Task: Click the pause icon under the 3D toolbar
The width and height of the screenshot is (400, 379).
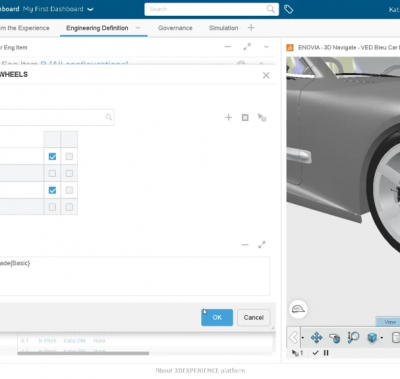Action: (x=326, y=353)
